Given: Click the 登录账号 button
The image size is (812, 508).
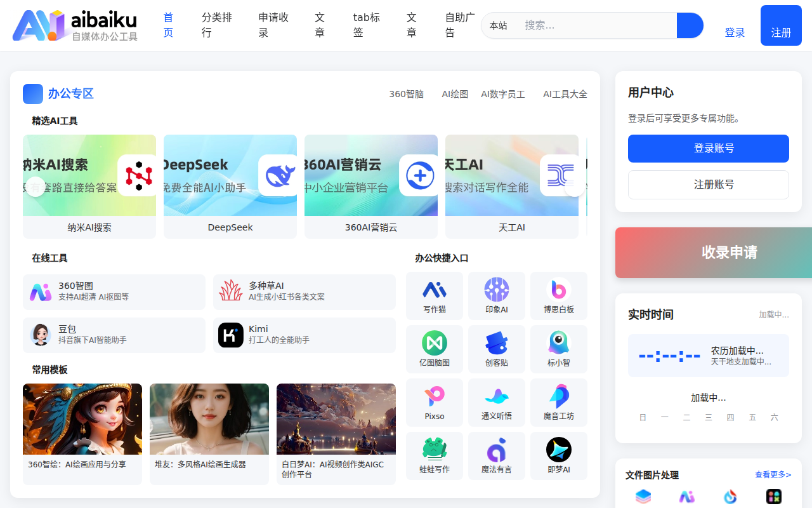Looking at the screenshot, I should point(709,149).
